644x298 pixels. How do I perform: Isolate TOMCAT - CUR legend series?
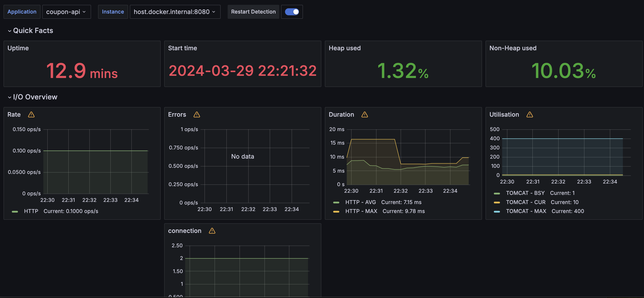526,202
